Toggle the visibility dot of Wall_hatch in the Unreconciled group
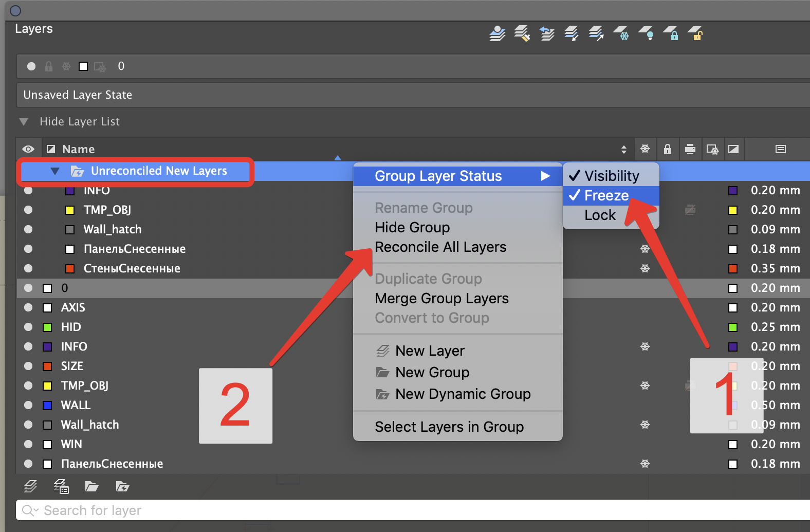The height and width of the screenshot is (532, 810). tap(28, 229)
